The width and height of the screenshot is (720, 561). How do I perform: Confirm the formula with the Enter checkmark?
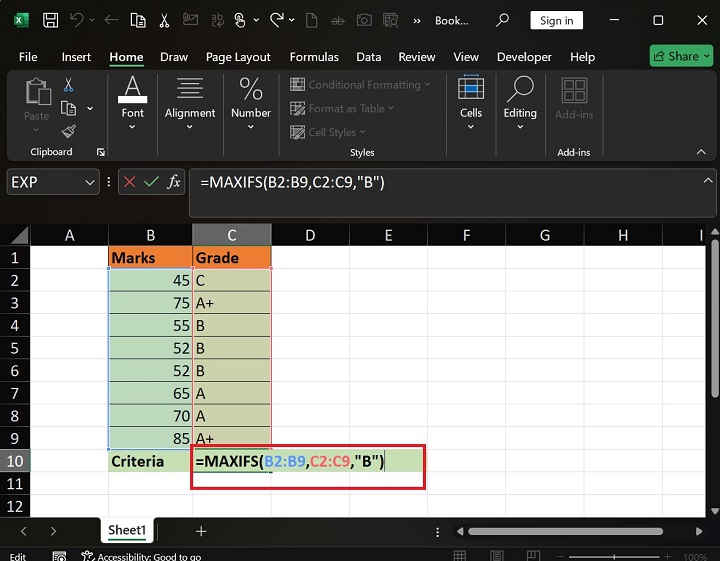[x=152, y=182]
